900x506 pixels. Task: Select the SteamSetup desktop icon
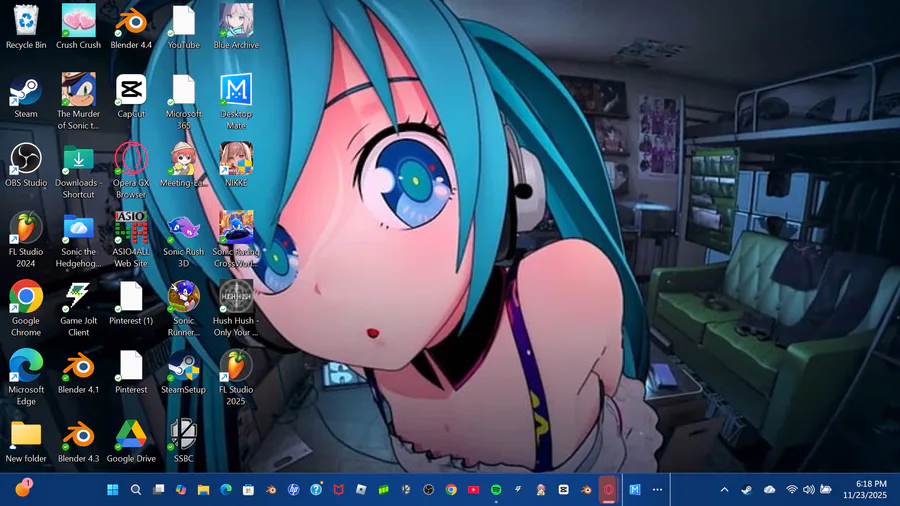(x=184, y=372)
